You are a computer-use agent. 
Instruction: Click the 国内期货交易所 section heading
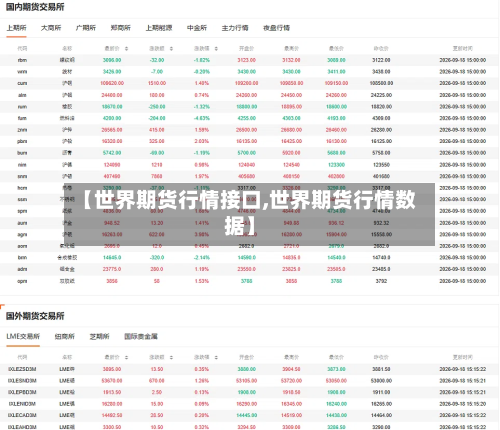point(35,7)
